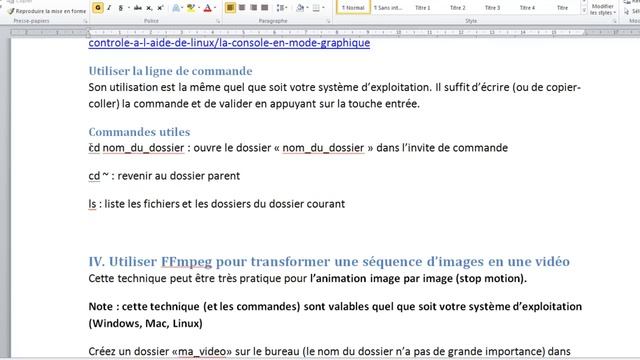This screenshot has height=360, width=640.
Task: Open font color dropdown arrow
Action: point(215,8)
